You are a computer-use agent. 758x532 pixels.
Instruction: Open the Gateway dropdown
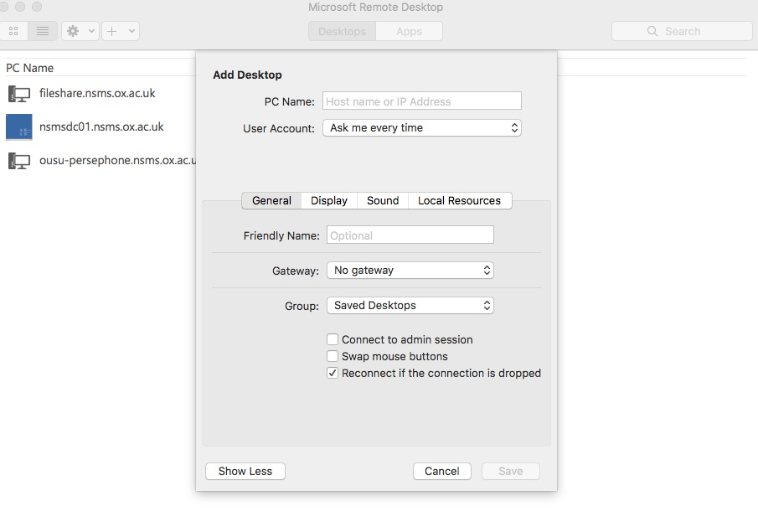[x=409, y=271]
